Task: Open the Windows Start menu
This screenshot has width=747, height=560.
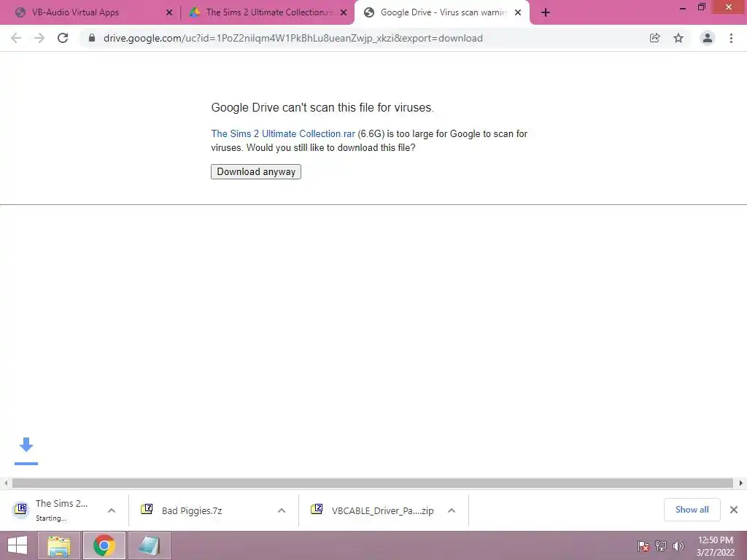Action: pyautogui.click(x=18, y=545)
